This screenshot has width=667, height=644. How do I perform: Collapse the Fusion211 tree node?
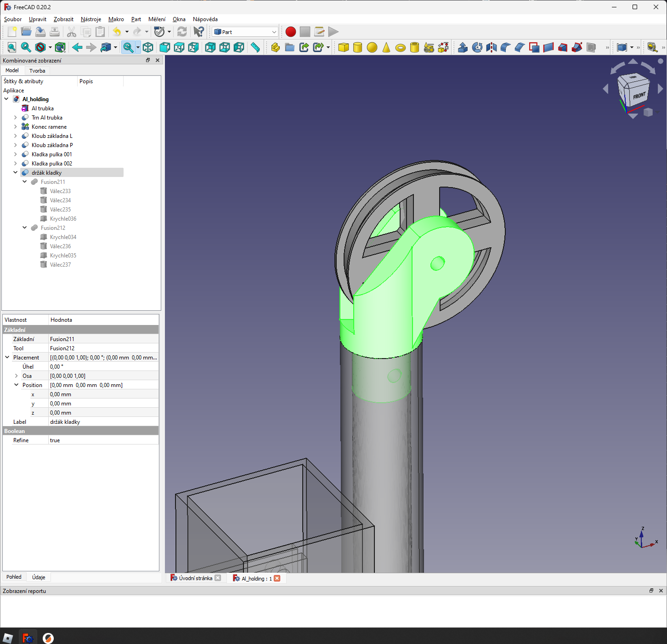pyautogui.click(x=25, y=182)
